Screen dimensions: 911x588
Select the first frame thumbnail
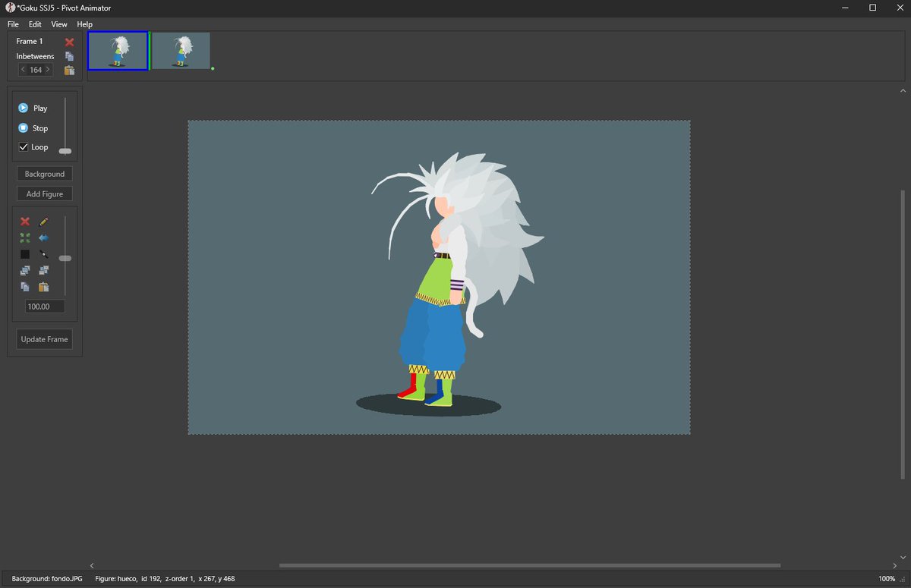pyautogui.click(x=118, y=51)
